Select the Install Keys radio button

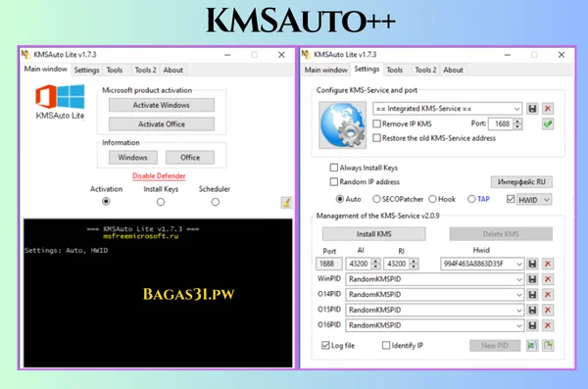pos(161,202)
